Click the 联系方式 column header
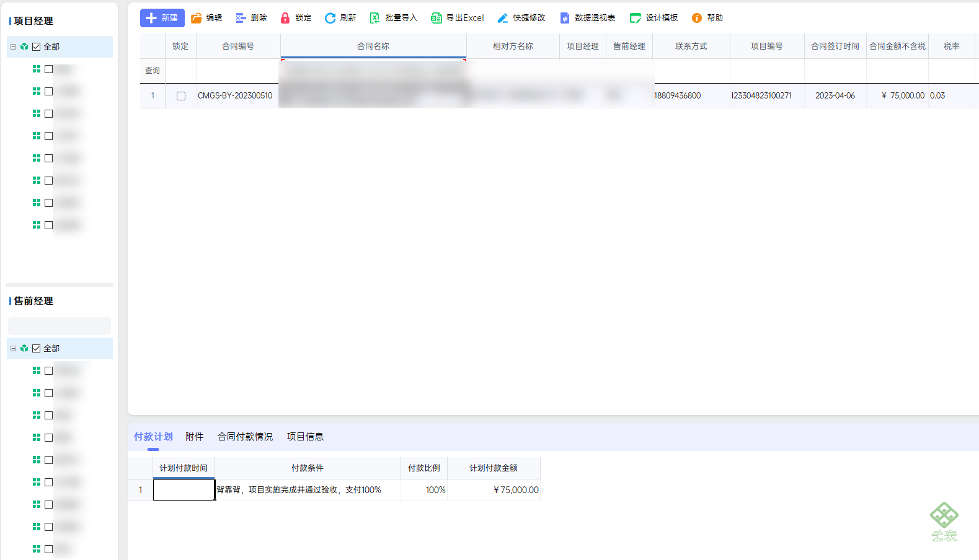This screenshot has width=979, height=560. (691, 46)
